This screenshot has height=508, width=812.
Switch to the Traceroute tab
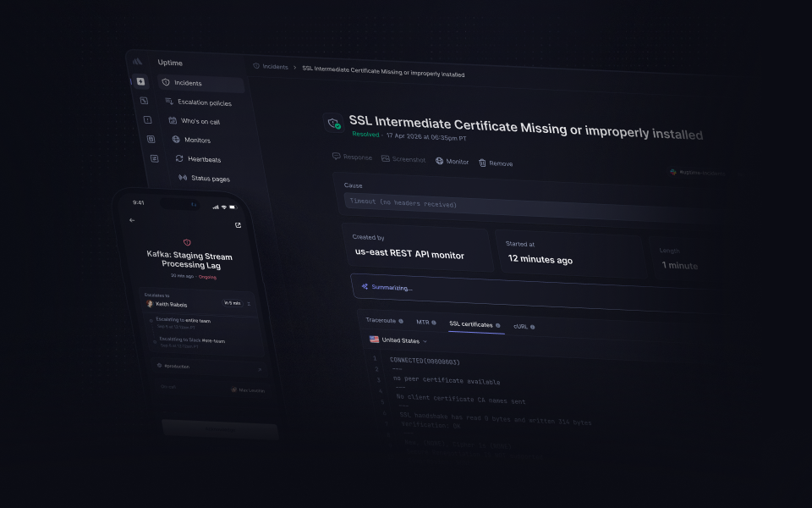coord(381,320)
